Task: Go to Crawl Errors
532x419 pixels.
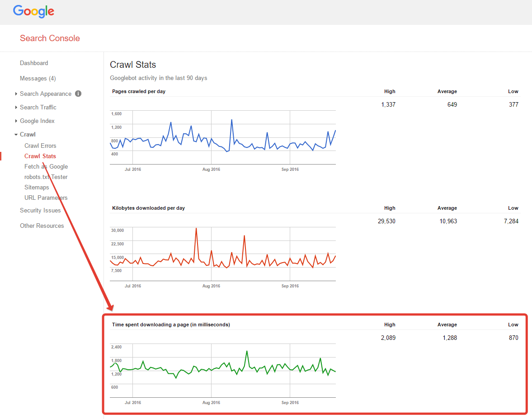Action: pyautogui.click(x=40, y=146)
